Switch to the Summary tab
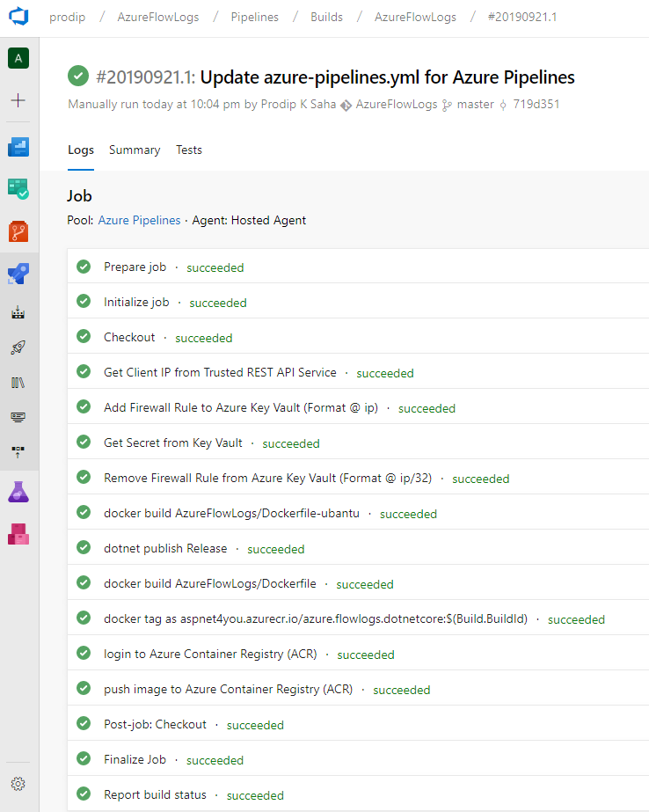 [135, 150]
